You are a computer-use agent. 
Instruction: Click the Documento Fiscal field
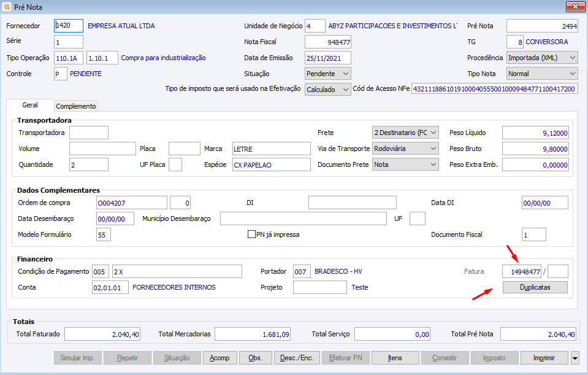[534, 234]
